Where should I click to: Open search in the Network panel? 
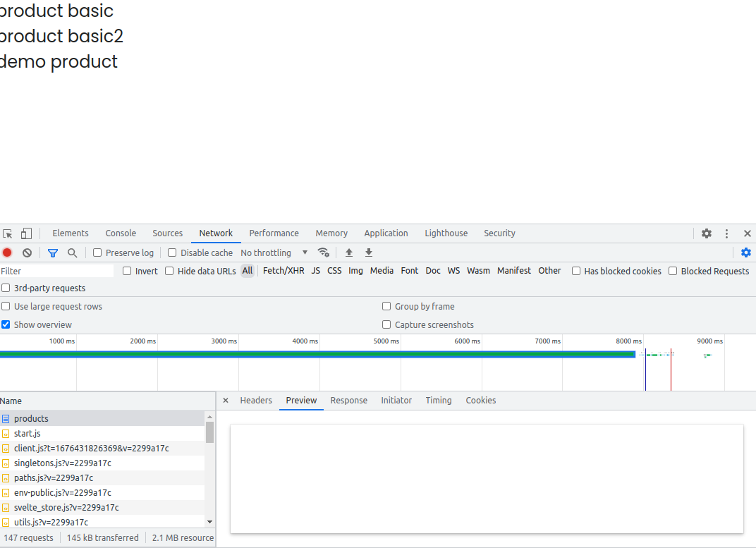coord(72,252)
